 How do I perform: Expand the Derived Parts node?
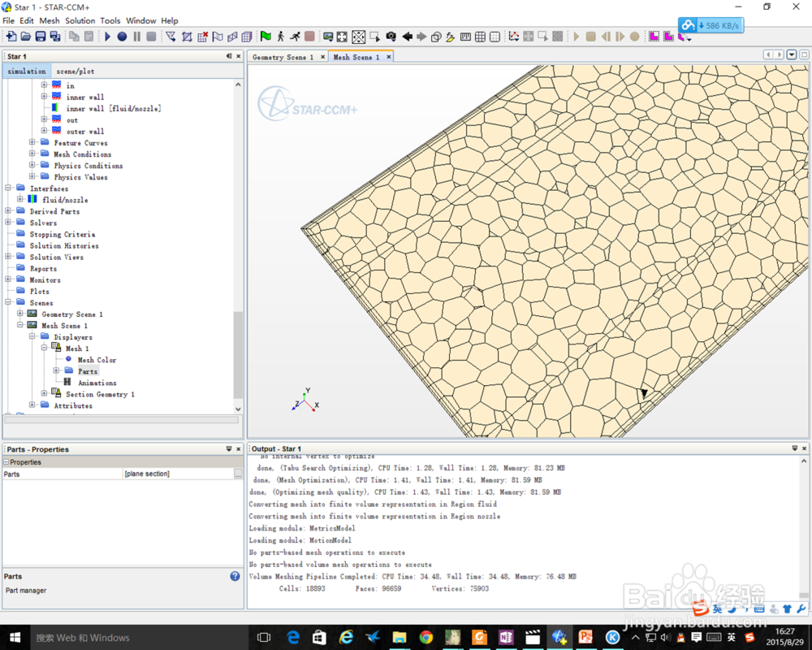(8, 210)
